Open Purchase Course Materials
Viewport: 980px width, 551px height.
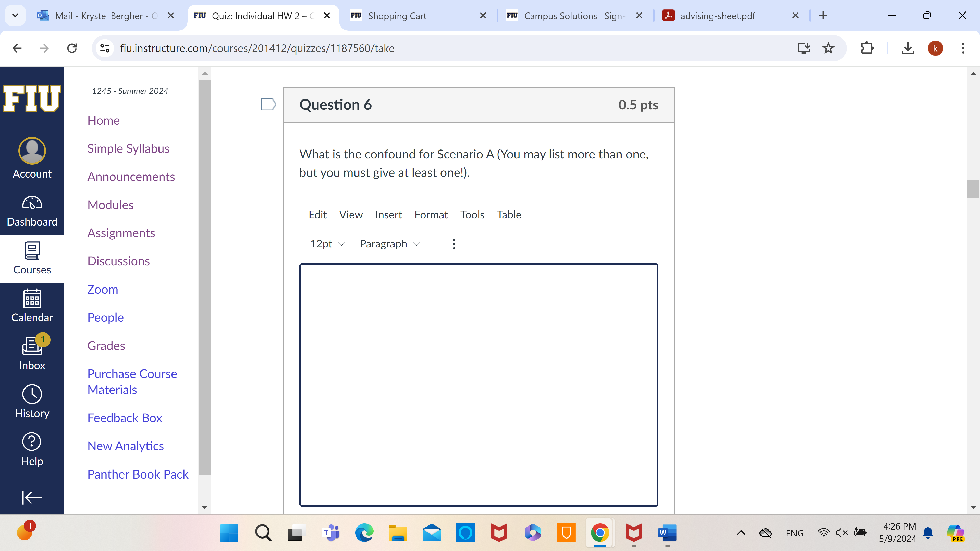click(x=132, y=382)
